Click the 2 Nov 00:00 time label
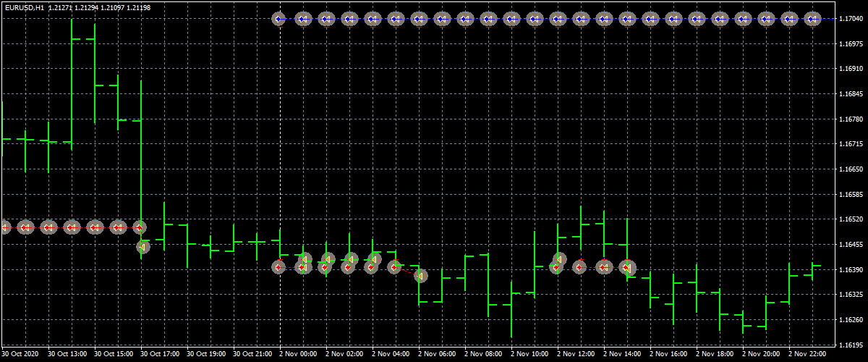Image resolution: width=868 pixels, height=362 pixels. [301, 355]
